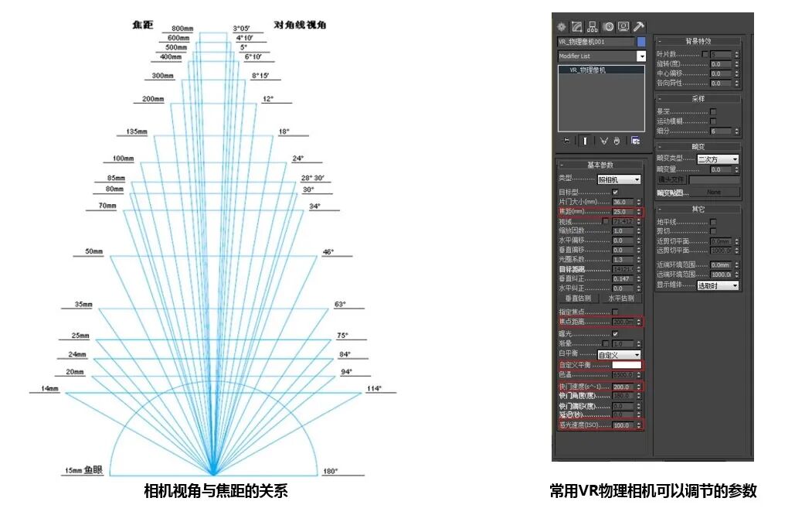Click the 焦点距离 spinner arrows

coord(639,322)
